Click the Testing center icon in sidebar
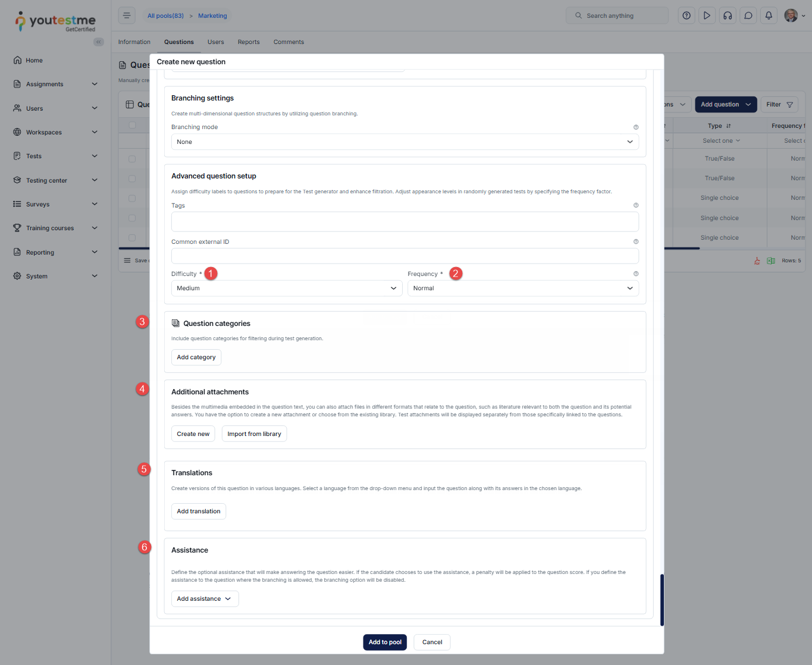 [17, 180]
